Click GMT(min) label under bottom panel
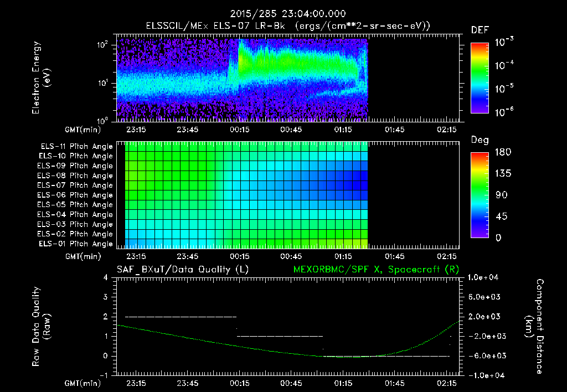The height and width of the screenshot is (392, 567). [83, 383]
